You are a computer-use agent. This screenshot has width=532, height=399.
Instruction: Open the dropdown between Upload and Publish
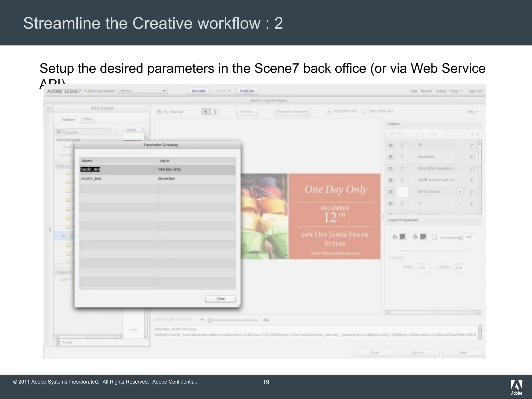(x=223, y=91)
